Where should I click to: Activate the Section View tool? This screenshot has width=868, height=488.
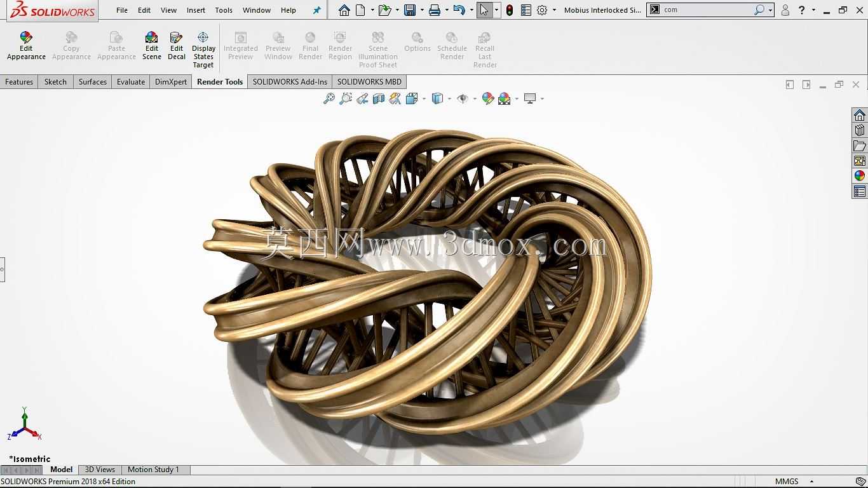pyautogui.click(x=379, y=98)
